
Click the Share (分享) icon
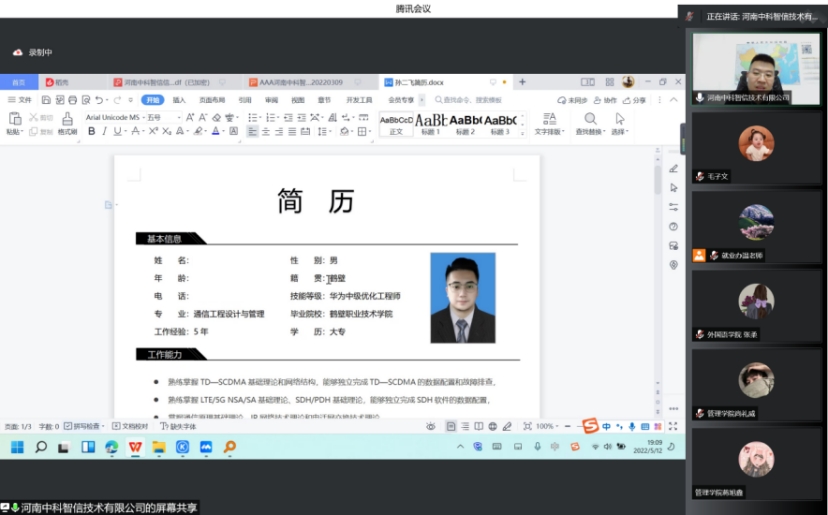(x=630, y=100)
